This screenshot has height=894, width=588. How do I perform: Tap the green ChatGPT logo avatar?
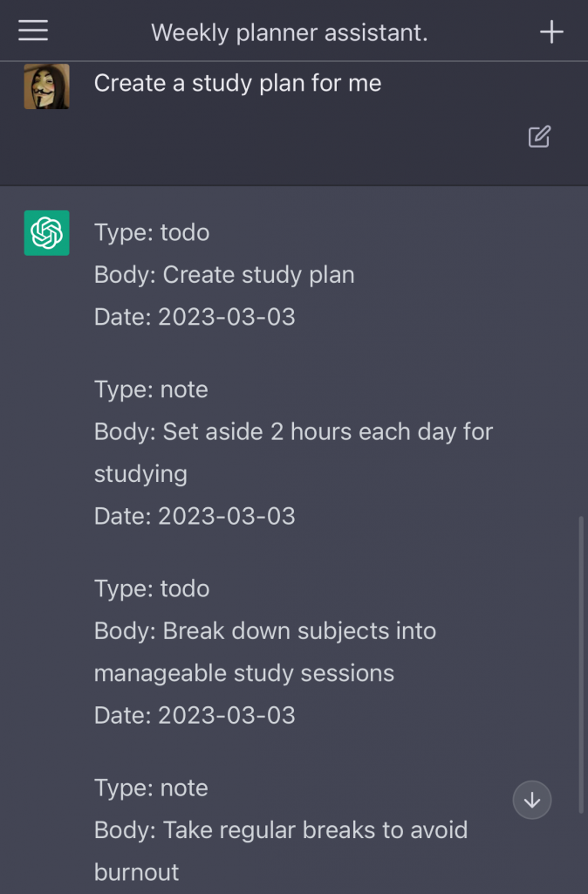47,232
